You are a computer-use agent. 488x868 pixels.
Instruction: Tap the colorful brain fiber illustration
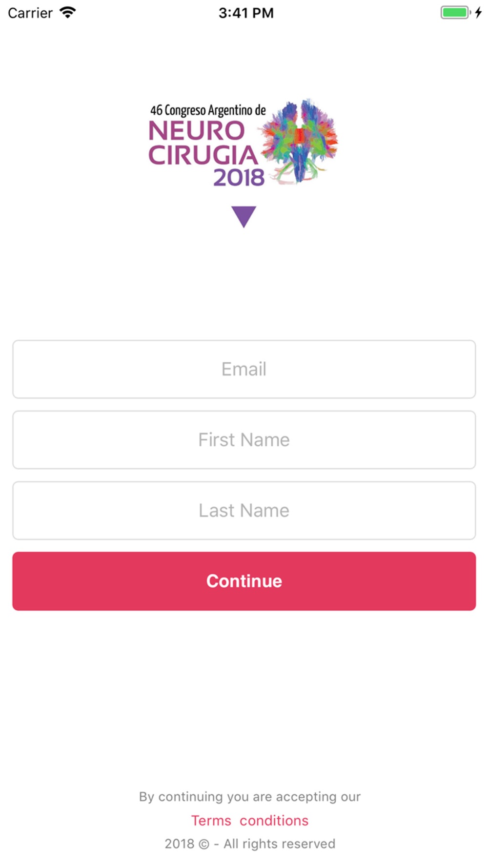click(x=299, y=142)
